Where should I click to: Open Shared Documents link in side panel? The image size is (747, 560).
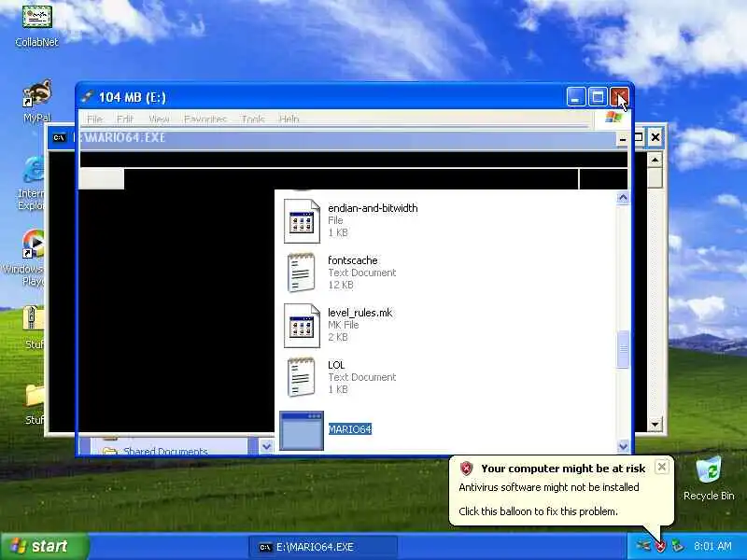point(165,451)
